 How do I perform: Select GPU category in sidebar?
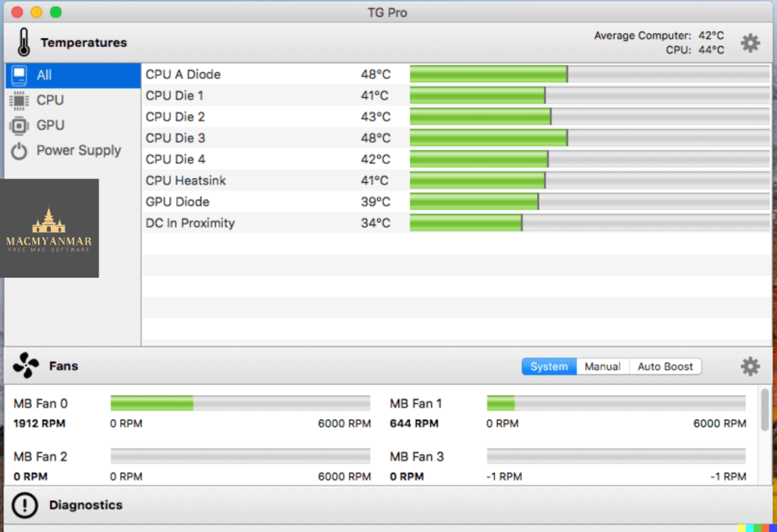[x=73, y=125]
